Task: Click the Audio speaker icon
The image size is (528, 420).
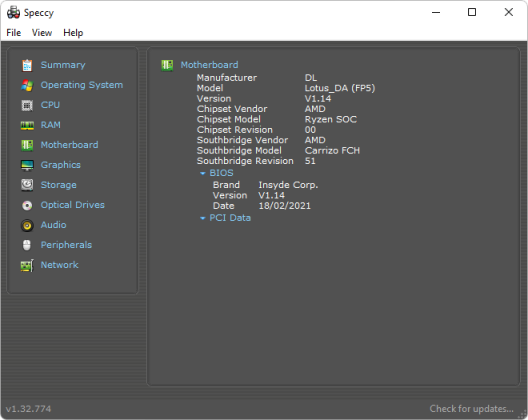Action: coord(27,225)
